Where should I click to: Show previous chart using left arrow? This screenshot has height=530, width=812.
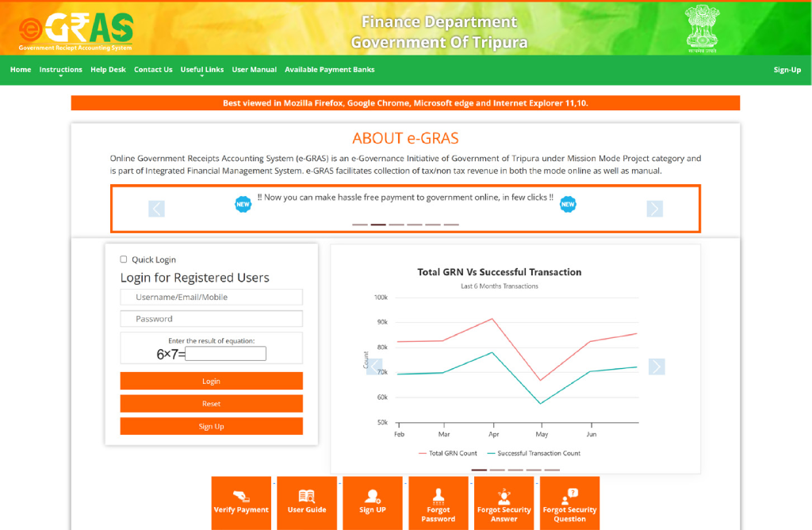point(374,367)
